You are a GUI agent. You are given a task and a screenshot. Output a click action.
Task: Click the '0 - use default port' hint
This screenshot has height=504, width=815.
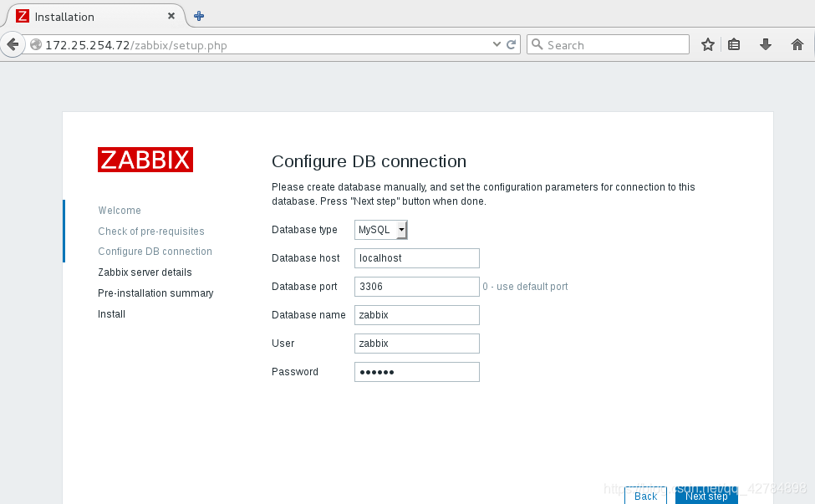point(525,287)
